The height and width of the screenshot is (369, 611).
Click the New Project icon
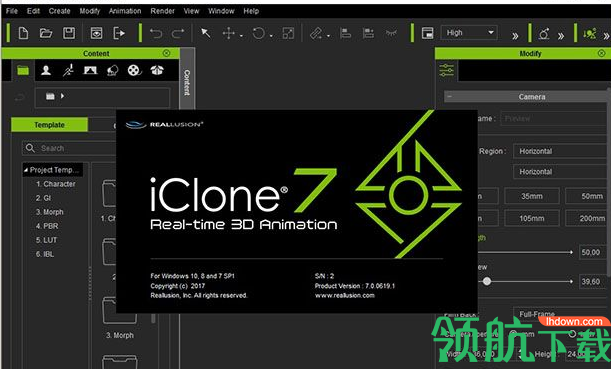23,33
